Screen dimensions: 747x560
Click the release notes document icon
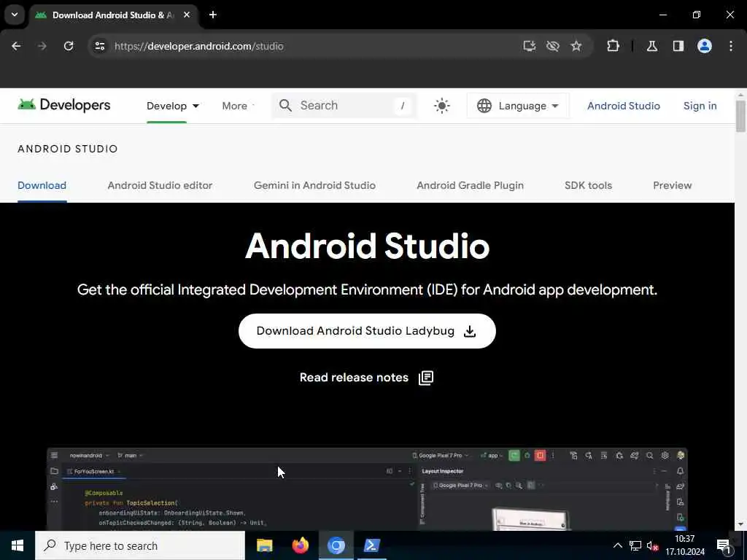tap(425, 378)
